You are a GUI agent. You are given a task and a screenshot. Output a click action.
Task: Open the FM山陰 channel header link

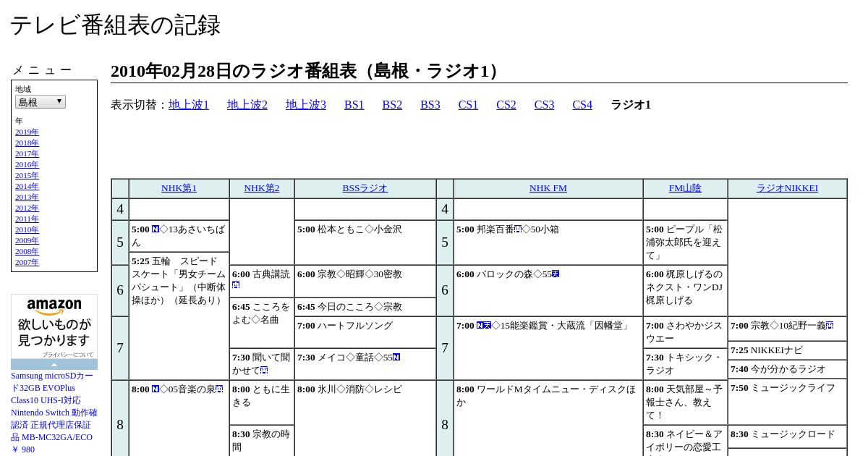click(685, 188)
